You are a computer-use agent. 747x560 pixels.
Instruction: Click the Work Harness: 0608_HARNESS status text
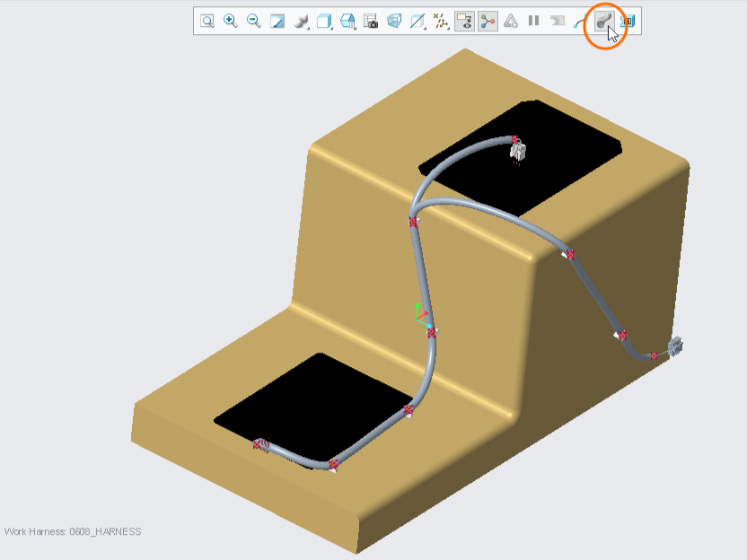click(x=73, y=531)
